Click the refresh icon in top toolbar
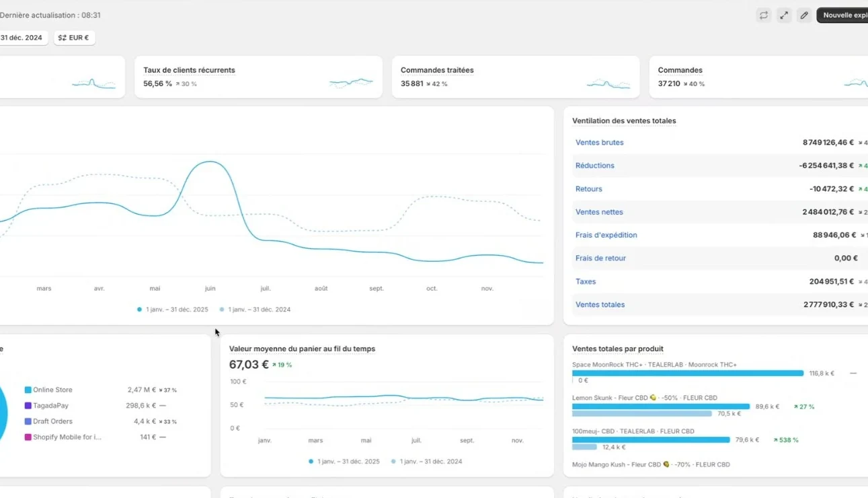This screenshot has height=498, width=868. (764, 15)
